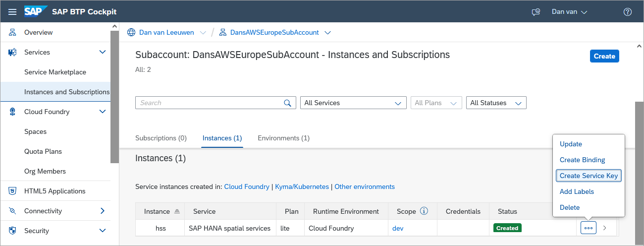Sort by Instance column sort icon
The image size is (644, 246).
coord(177,211)
